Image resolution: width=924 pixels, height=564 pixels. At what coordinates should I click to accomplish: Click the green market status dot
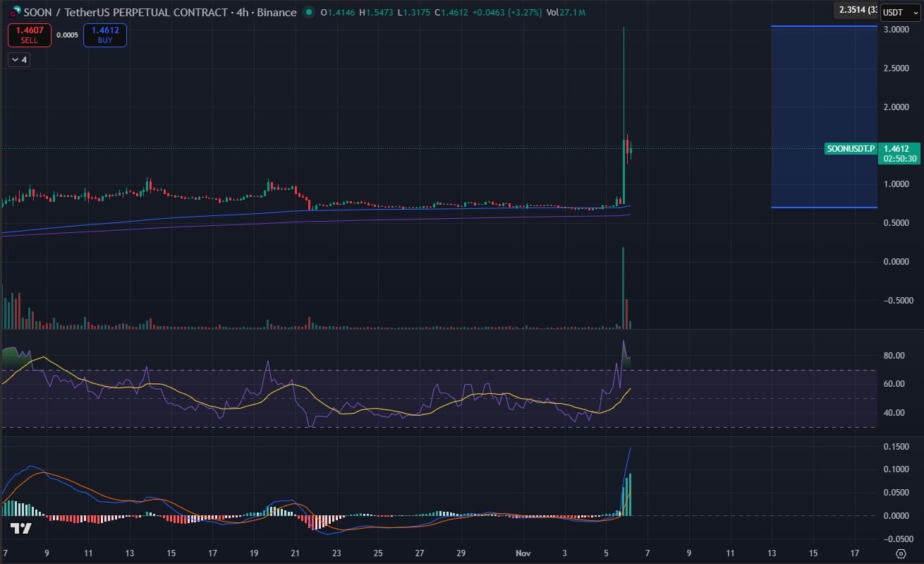[309, 13]
